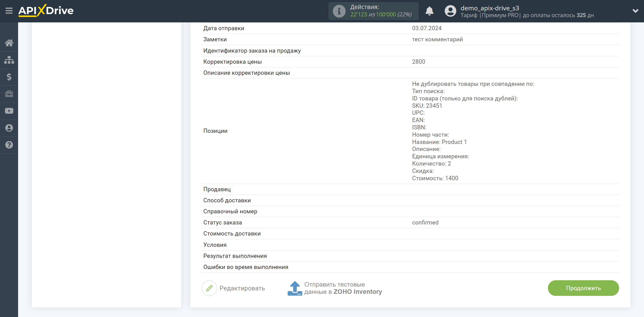Click Редактировать link
The width and height of the screenshot is (644, 317).
(242, 288)
